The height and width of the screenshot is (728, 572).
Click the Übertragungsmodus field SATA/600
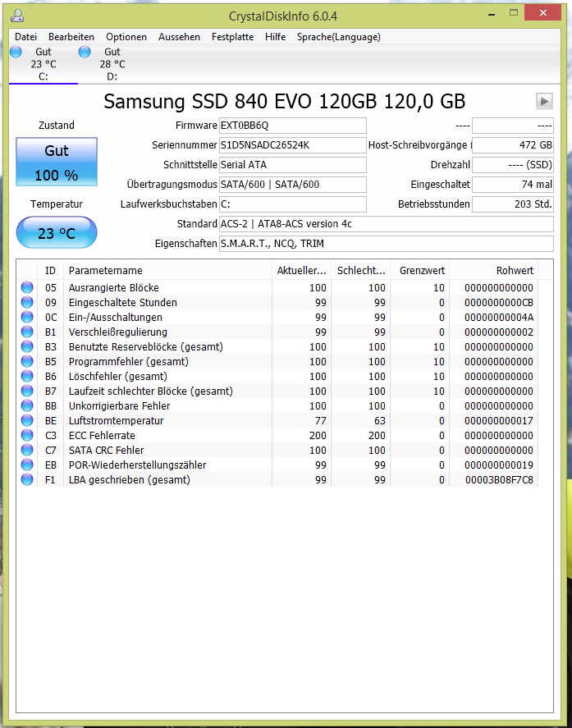[292, 185]
